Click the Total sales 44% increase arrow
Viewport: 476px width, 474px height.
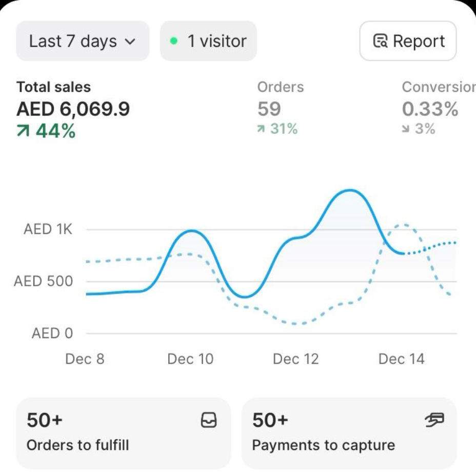(24, 132)
